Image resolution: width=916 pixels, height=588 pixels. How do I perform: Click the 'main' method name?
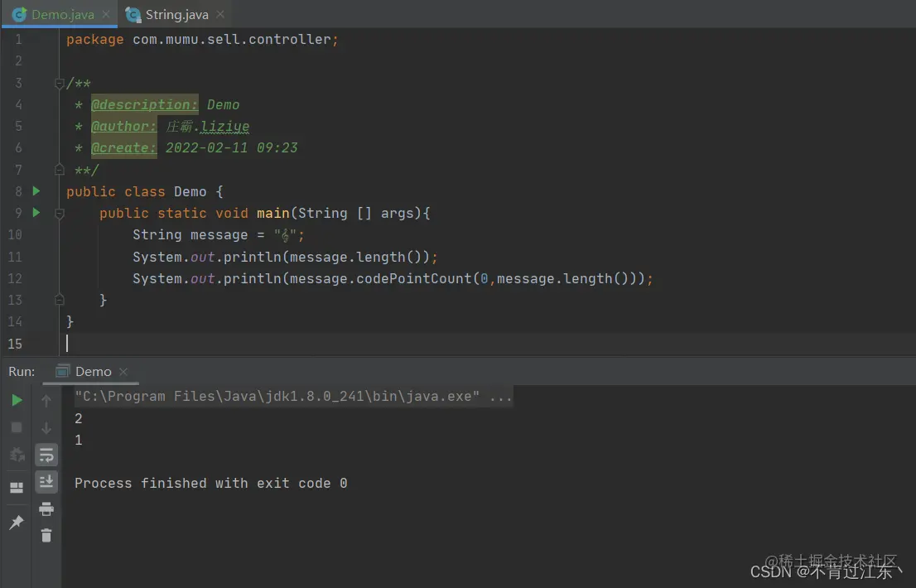pyautogui.click(x=272, y=213)
